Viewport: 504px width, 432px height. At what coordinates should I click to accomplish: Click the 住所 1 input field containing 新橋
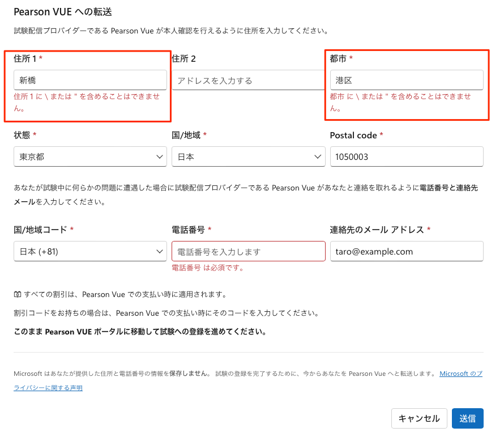click(90, 80)
